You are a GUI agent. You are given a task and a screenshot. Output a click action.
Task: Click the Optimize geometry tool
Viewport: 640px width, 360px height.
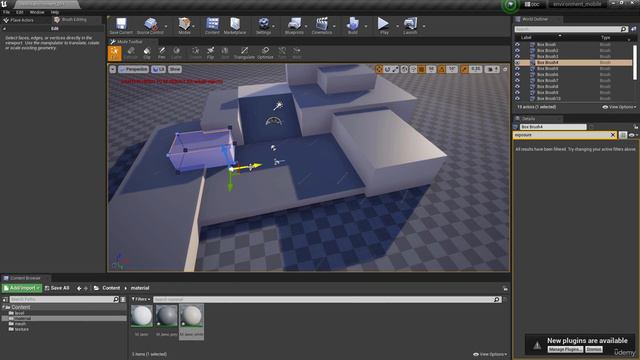coord(265,53)
